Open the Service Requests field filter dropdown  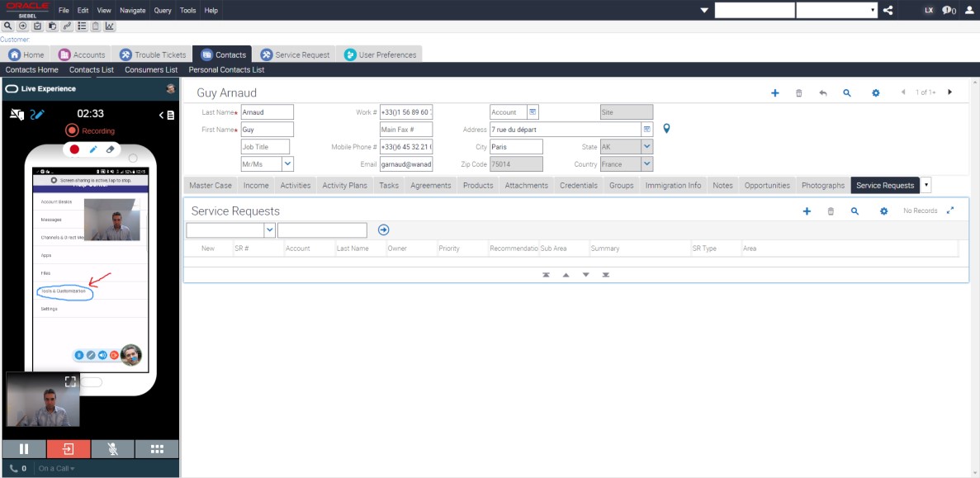click(269, 230)
